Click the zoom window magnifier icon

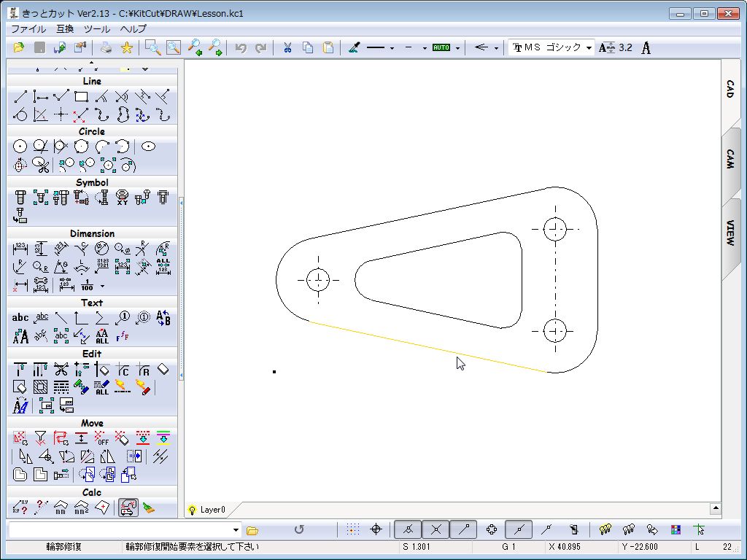coord(152,47)
